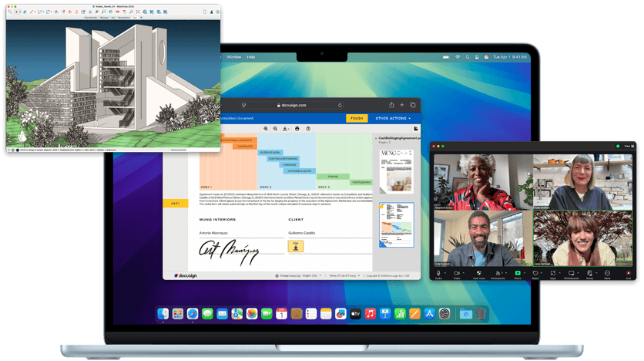Open Numbers from the Dock
Viewport: 644px width, 361px height.
pyautogui.click(x=400, y=314)
